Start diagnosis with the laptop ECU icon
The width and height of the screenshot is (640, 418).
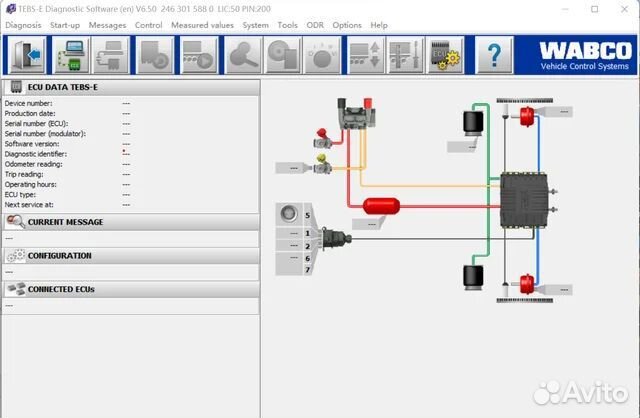point(70,56)
